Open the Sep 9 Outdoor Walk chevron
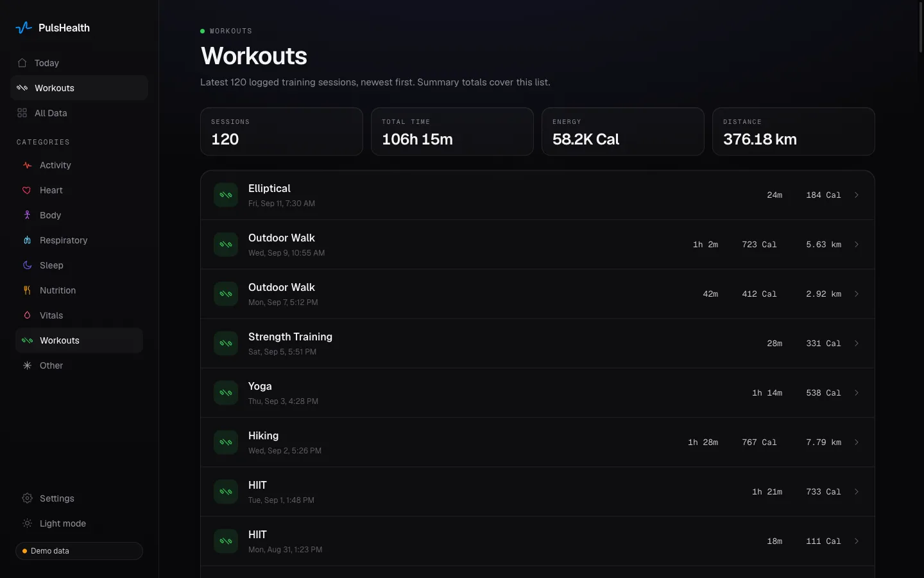The height and width of the screenshot is (578, 924). (857, 245)
